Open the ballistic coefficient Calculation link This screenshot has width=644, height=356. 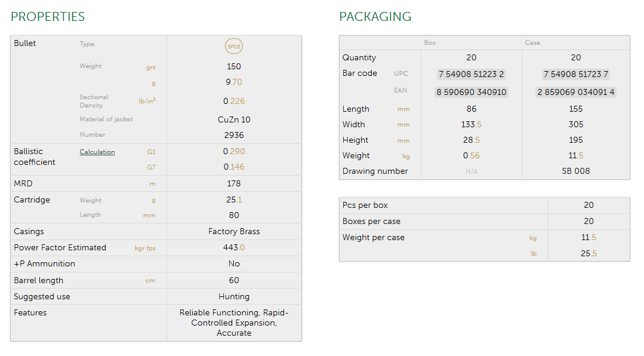[x=97, y=152]
